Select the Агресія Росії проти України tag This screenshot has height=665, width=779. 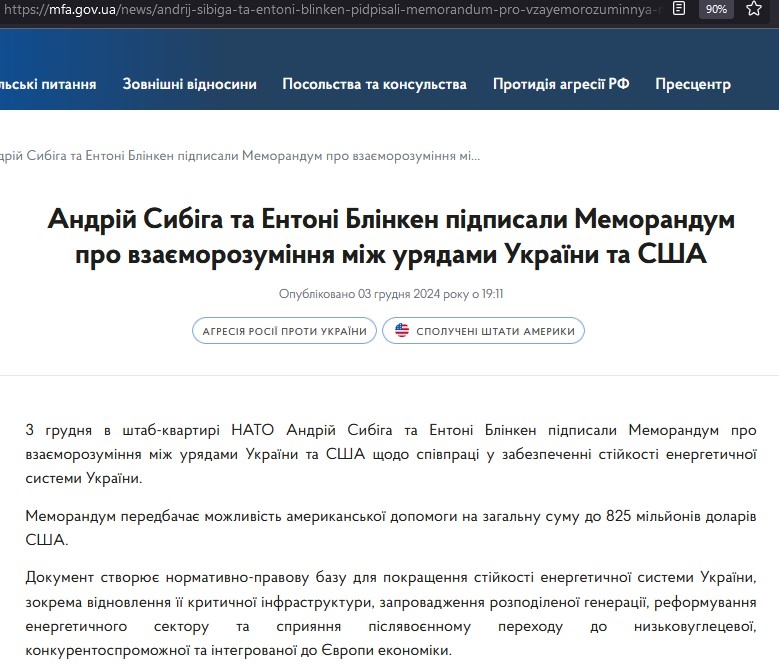coord(282,330)
